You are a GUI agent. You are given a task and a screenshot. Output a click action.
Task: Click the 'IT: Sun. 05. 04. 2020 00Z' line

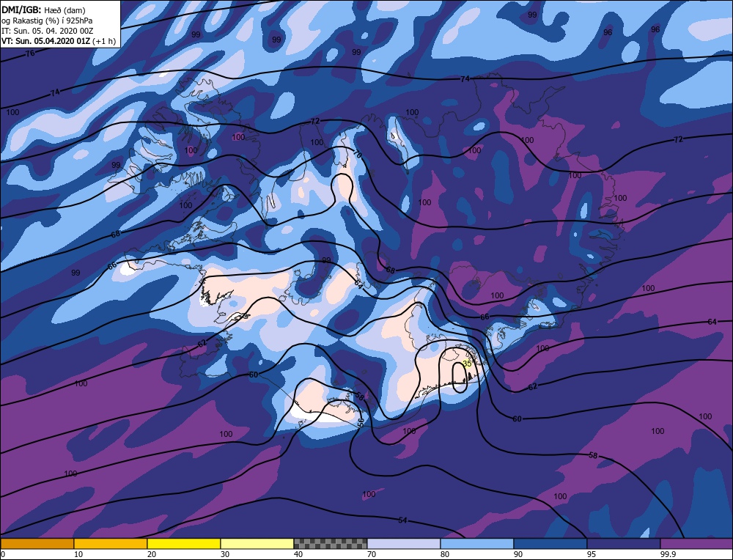47,31
